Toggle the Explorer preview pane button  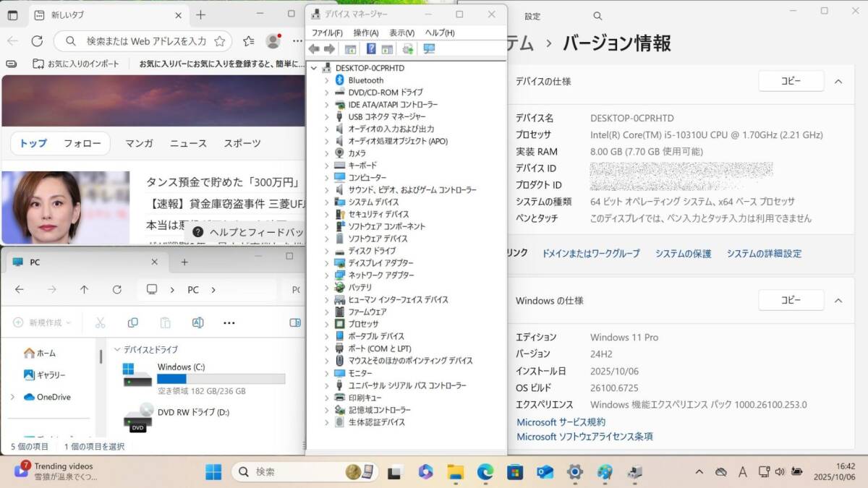[x=295, y=322]
